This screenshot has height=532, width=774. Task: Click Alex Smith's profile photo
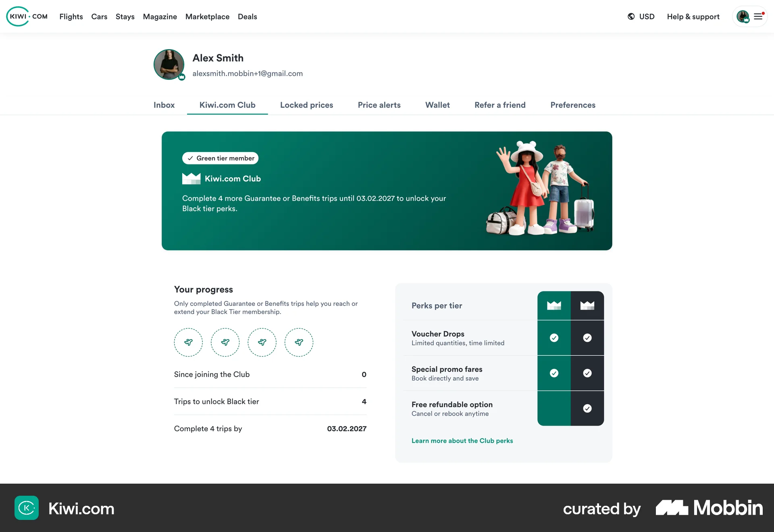click(169, 64)
